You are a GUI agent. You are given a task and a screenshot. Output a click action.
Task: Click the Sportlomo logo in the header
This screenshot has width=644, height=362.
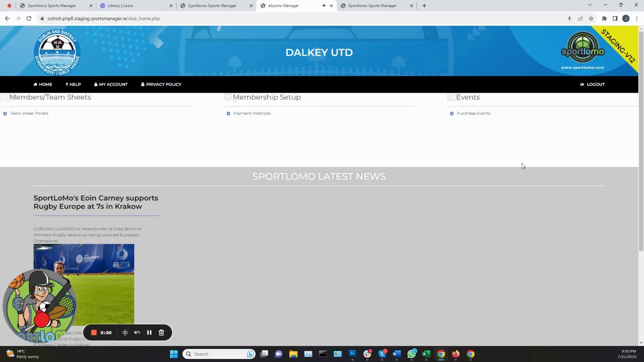(583, 51)
